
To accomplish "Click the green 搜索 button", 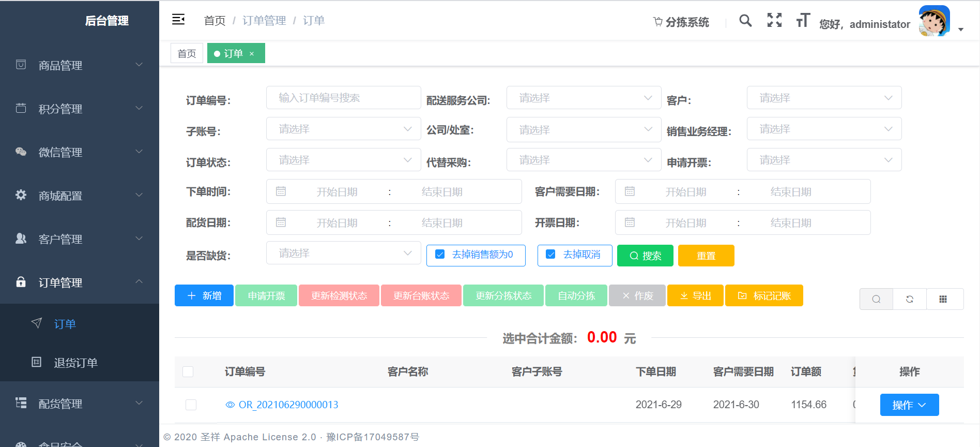I will pos(645,256).
